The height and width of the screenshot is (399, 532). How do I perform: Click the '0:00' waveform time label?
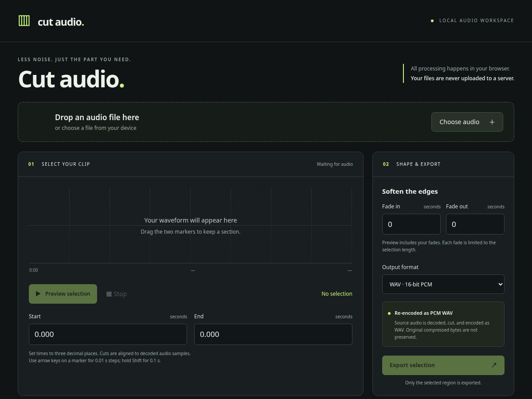point(34,270)
